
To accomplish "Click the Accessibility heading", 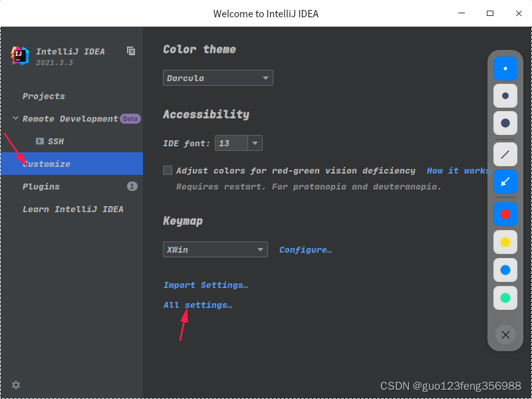I will [206, 114].
